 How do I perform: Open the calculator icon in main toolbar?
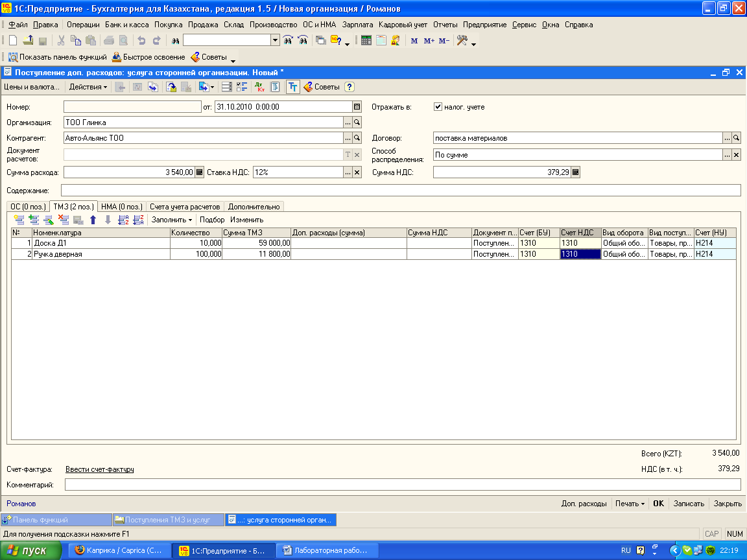tap(366, 41)
